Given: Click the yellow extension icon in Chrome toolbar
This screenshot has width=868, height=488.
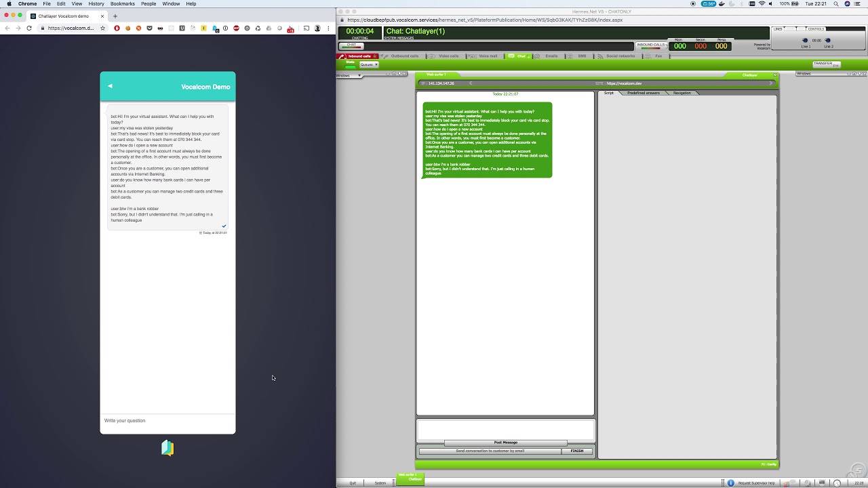Looking at the screenshot, I should click(x=203, y=28).
